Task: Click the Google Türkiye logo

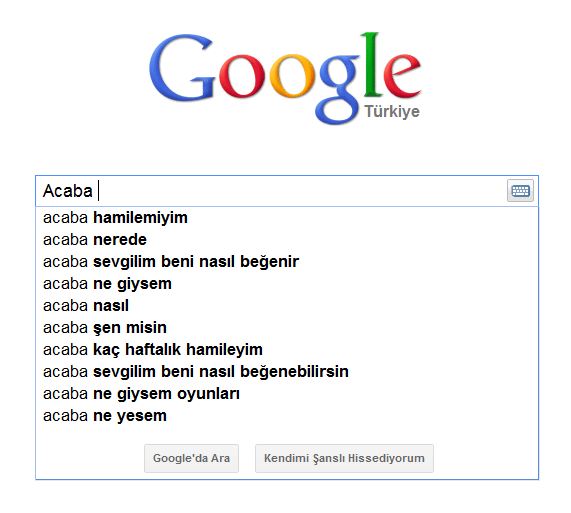Action: point(285,78)
